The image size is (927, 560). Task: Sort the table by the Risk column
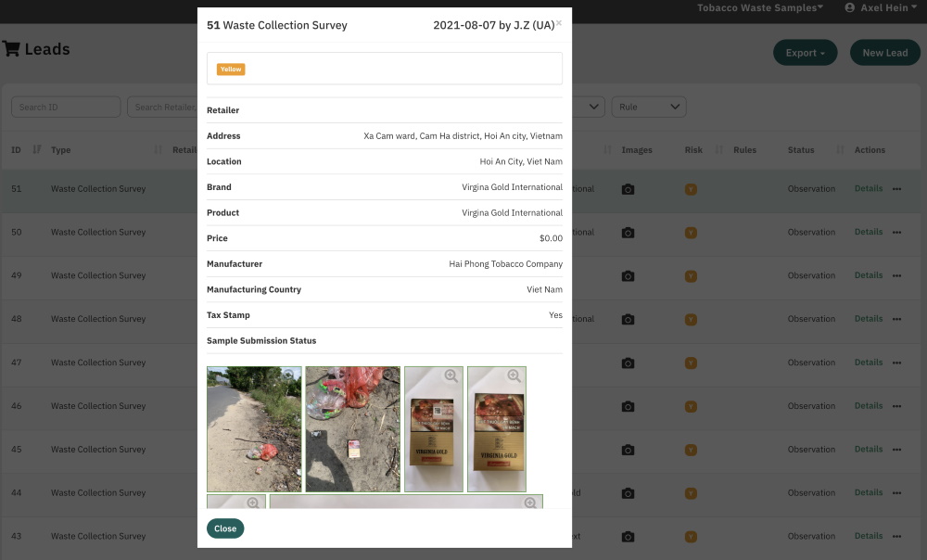(693, 150)
